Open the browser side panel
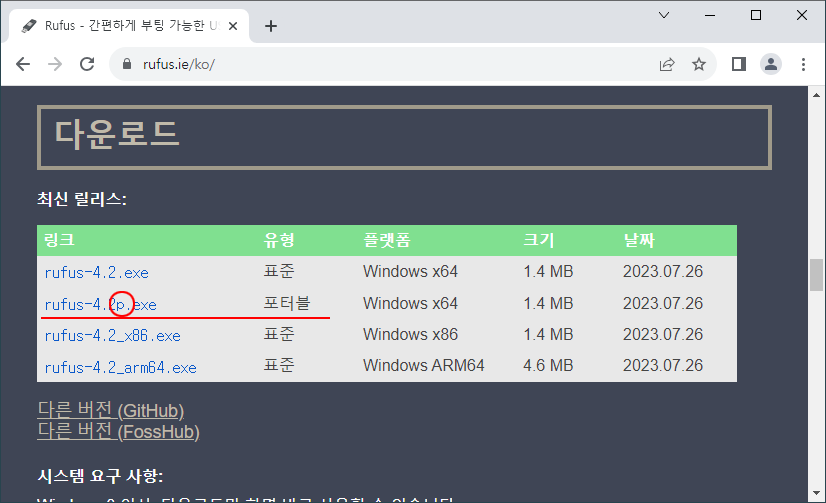 click(x=739, y=64)
